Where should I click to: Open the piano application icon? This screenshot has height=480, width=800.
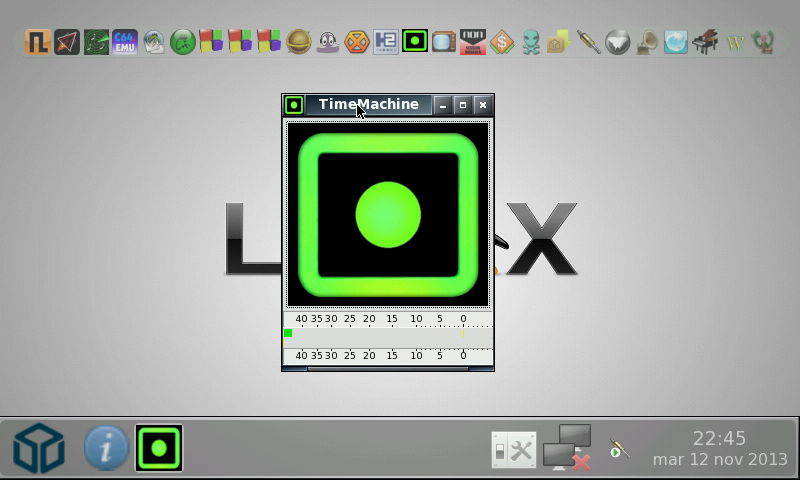[x=706, y=42]
